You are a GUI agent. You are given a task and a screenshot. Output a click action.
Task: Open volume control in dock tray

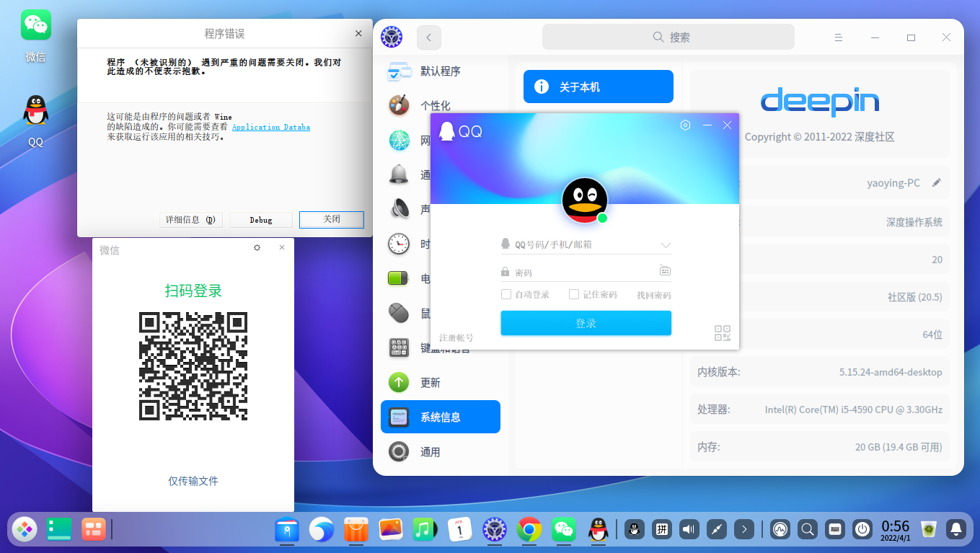(x=689, y=530)
